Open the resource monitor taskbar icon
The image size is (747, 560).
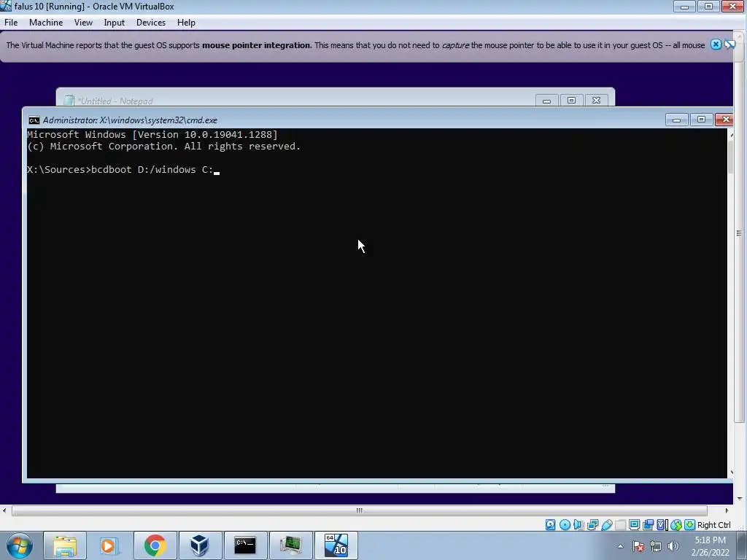[290, 545]
